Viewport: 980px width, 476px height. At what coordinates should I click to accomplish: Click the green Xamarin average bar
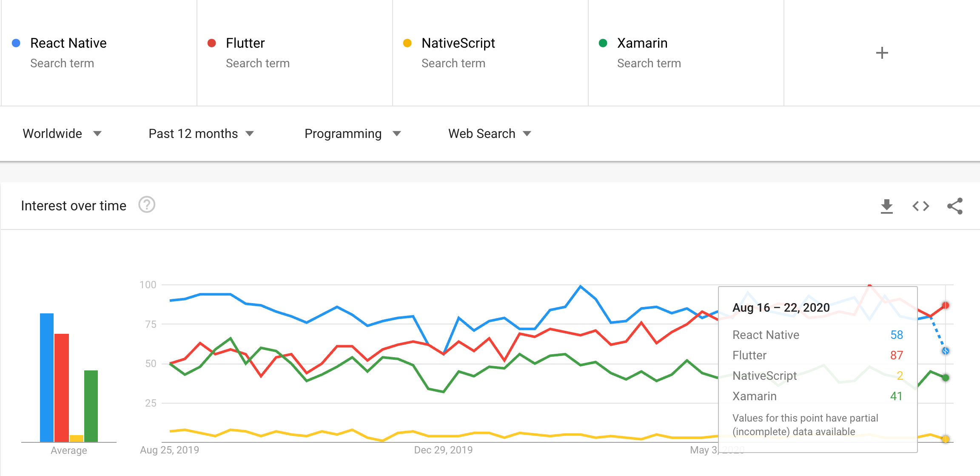(x=91, y=406)
